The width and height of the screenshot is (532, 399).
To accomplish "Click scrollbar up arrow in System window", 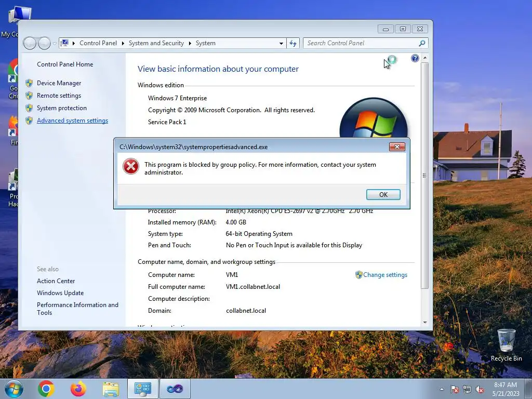I will point(425,58).
